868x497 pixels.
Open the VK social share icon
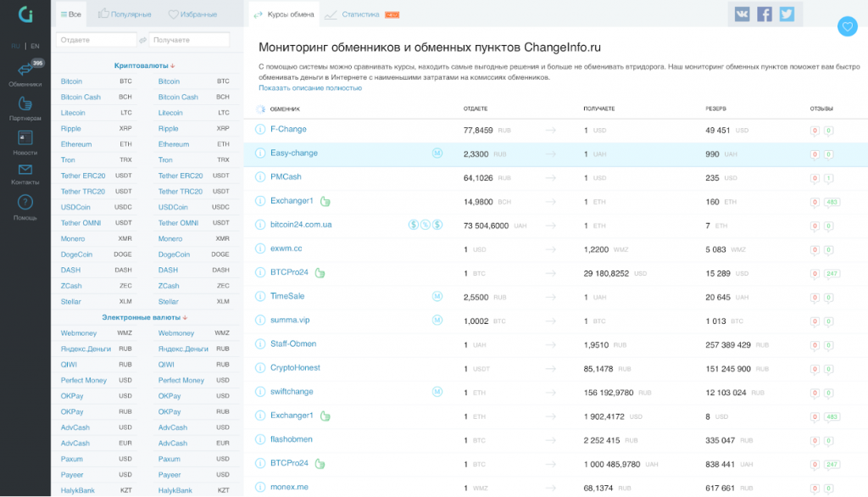[x=742, y=14]
